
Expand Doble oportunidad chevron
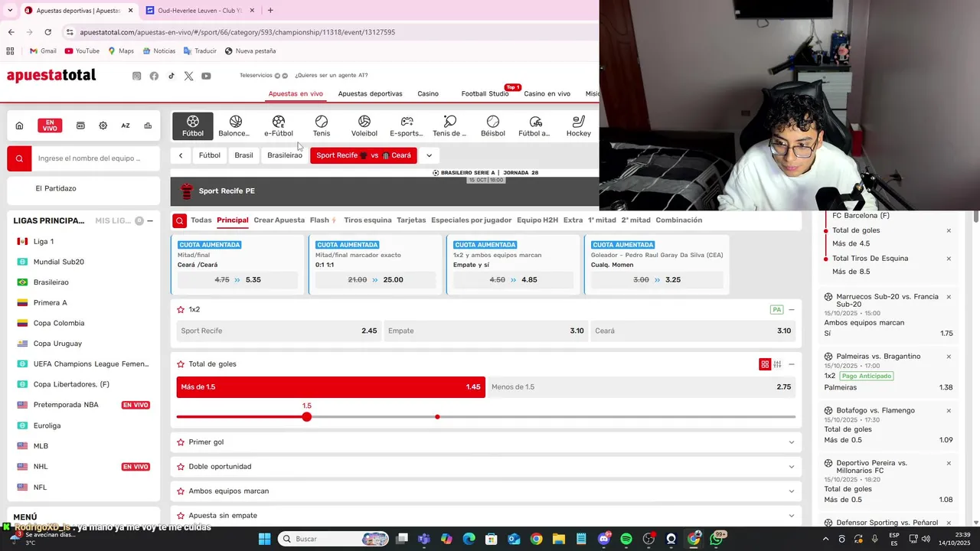pos(792,467)
